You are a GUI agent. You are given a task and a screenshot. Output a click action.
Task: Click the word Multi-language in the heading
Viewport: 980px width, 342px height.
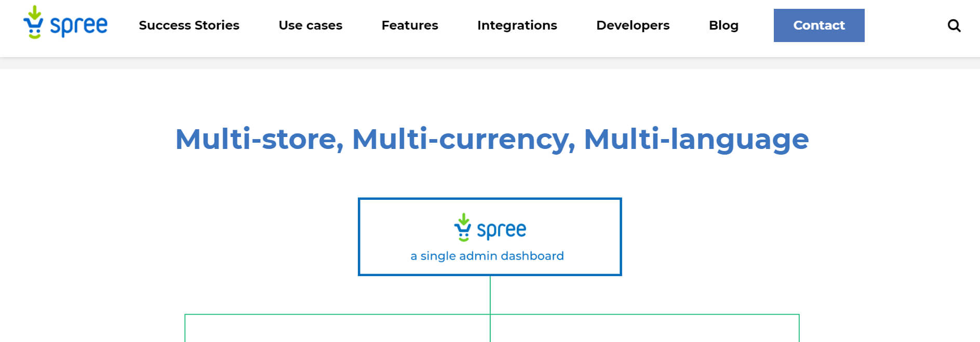pos(696,140)
